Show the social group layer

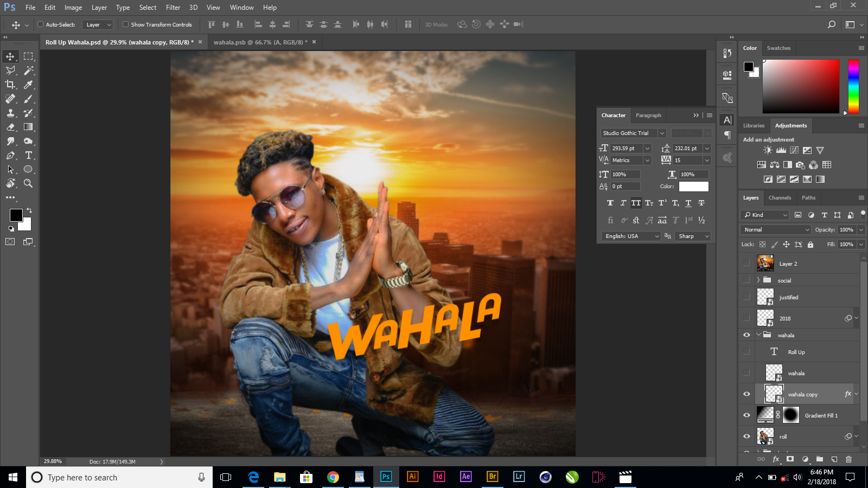[746, 280]
